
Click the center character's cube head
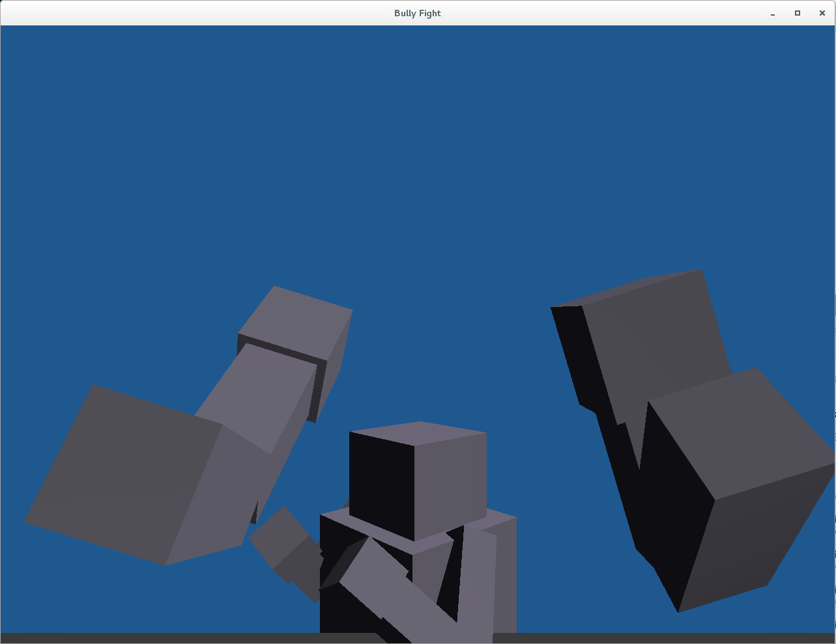coord(418,481)
